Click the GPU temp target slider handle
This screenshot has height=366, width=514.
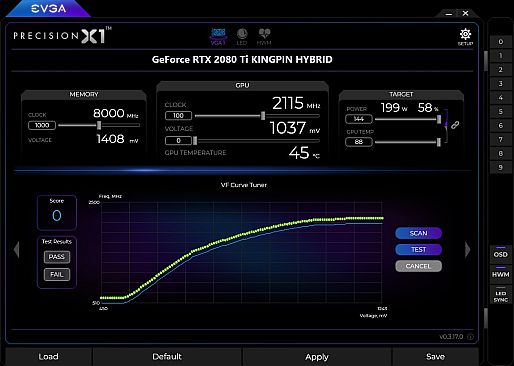(x=439, y=142)
